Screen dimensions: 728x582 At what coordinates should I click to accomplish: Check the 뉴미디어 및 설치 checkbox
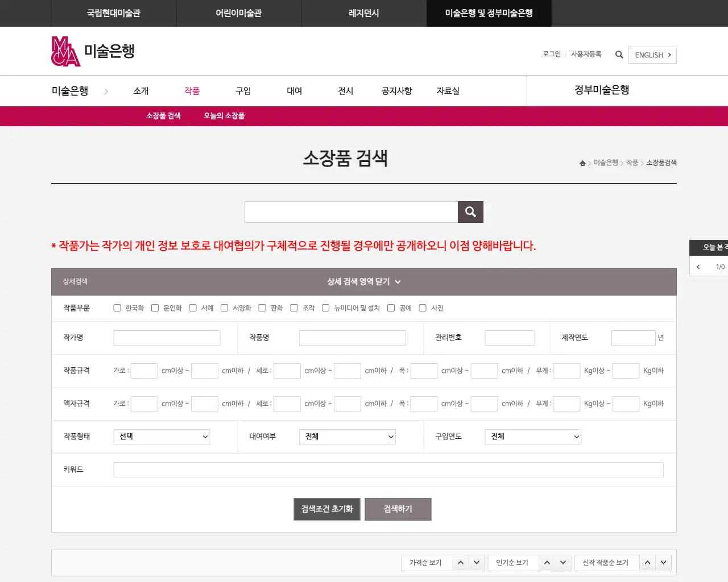pos(325,308)
